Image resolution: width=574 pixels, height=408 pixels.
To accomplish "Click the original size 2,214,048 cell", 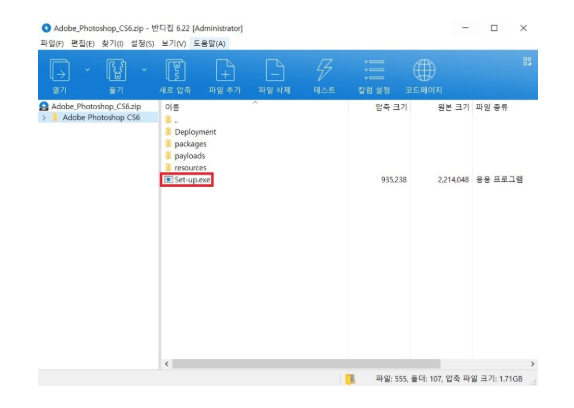I will tap(453, 180).
